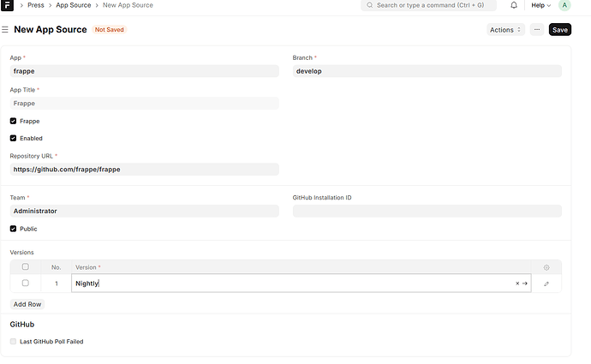Viewport: 591px width, 364px height.
Task: Uncheck the Enabled checkbox
Action: tap(13, 138)
